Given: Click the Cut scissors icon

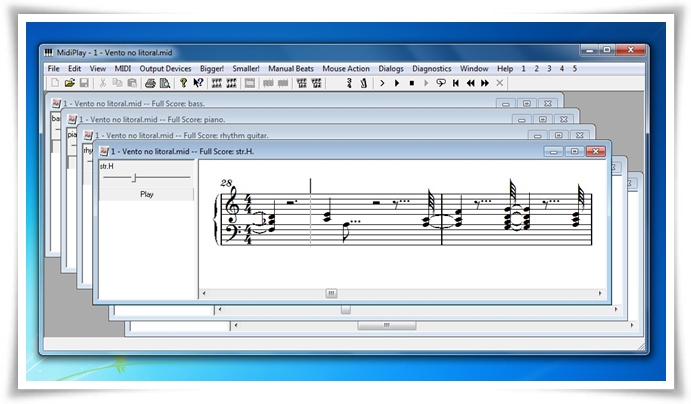Looking at the screenshot, I should [x=103, y=83].
